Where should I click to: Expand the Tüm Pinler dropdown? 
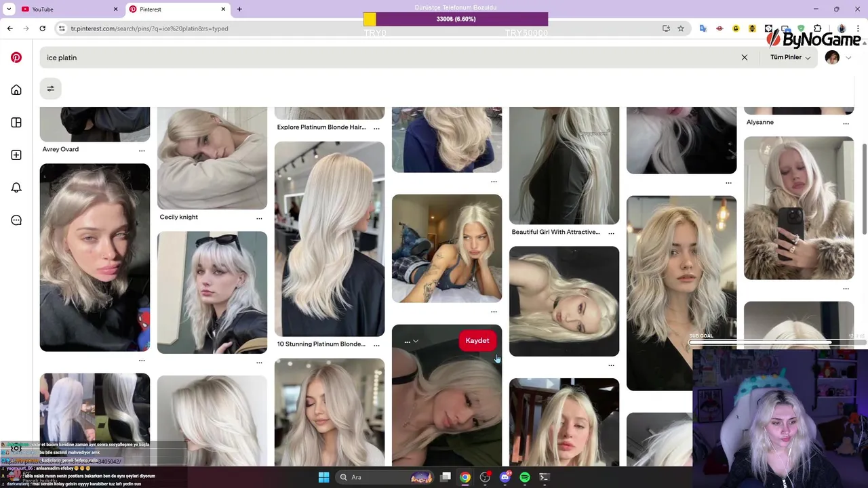[790, 58]
